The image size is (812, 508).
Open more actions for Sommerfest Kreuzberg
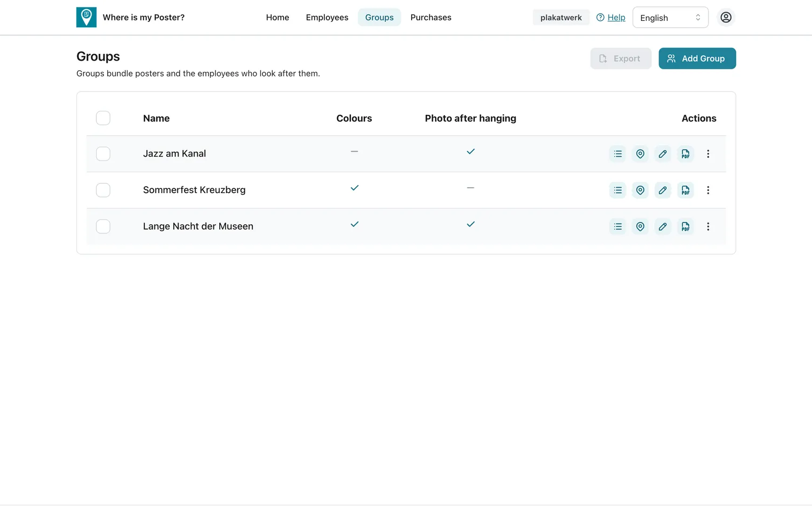[x=708, y=190]
